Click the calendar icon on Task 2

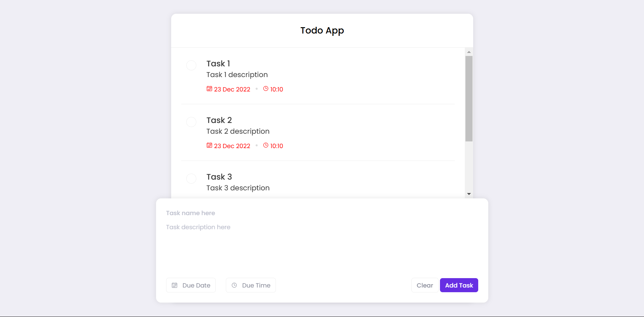[209, 145]
